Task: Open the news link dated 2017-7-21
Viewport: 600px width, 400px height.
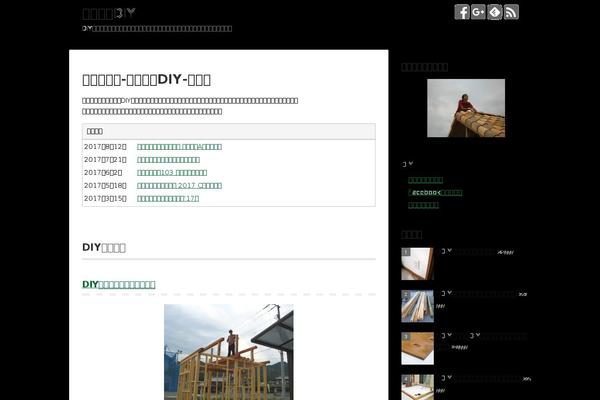Action: click(x=168, y=160)
